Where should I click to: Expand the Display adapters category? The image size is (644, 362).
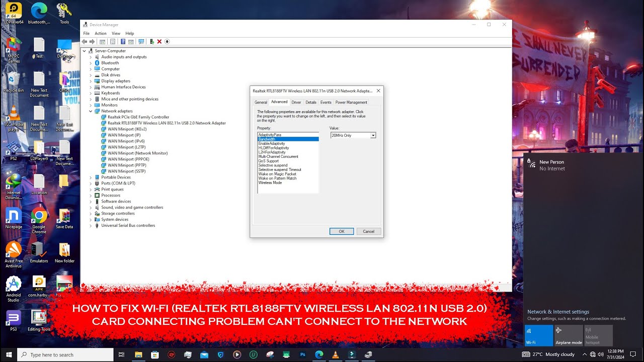[x=91, y=81]
